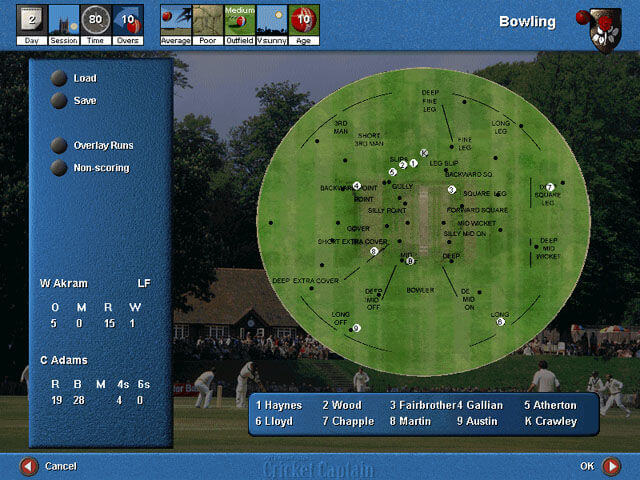The height and width of the screenshot is (480, 640).
Task: Toggle the Non-scoring option
Action: tap(60, 168)
